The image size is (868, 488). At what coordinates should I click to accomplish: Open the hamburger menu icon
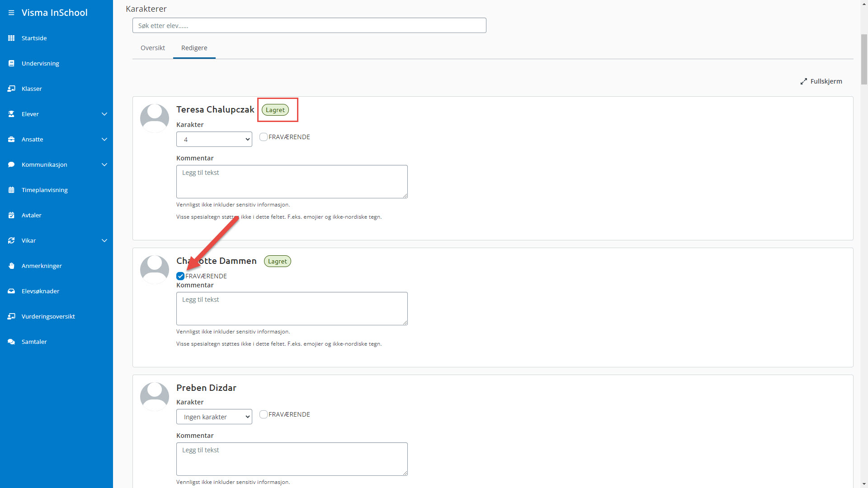[11, 13]
